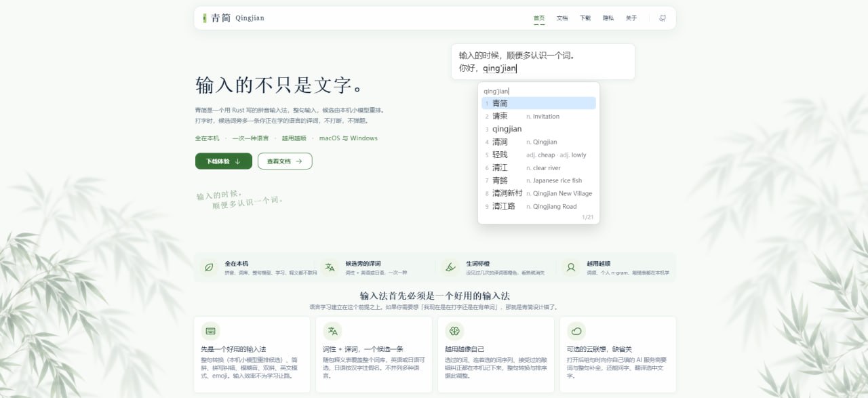Click the translate icon beside 候选旁的译词
Image resolution: width=868 pixels, height=398 pixels.
[x=330, y=267]
